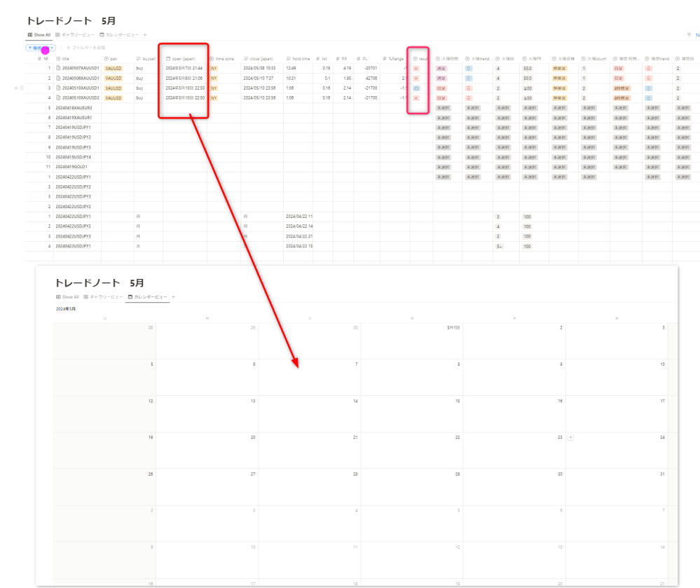Switch to Show All tab in upper table
Viewport: 700px width, 588px height.
click(39, 34)
